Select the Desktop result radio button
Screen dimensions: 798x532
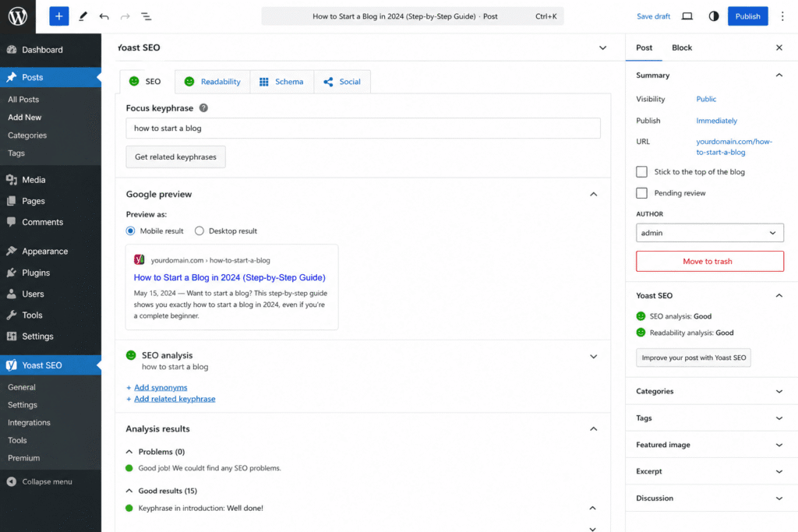(x=199, y=231)
